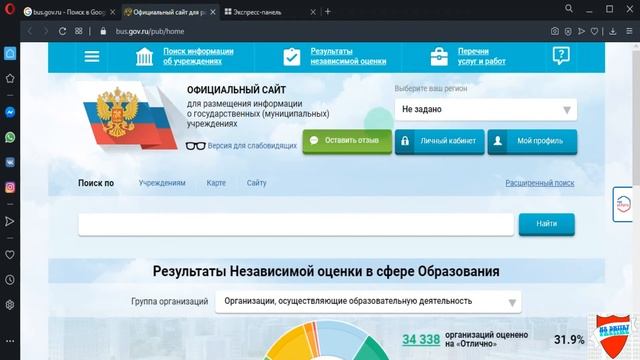Go back to previous page
The width and height of the screenshot is (640, 360).
(x=29, y=31)
